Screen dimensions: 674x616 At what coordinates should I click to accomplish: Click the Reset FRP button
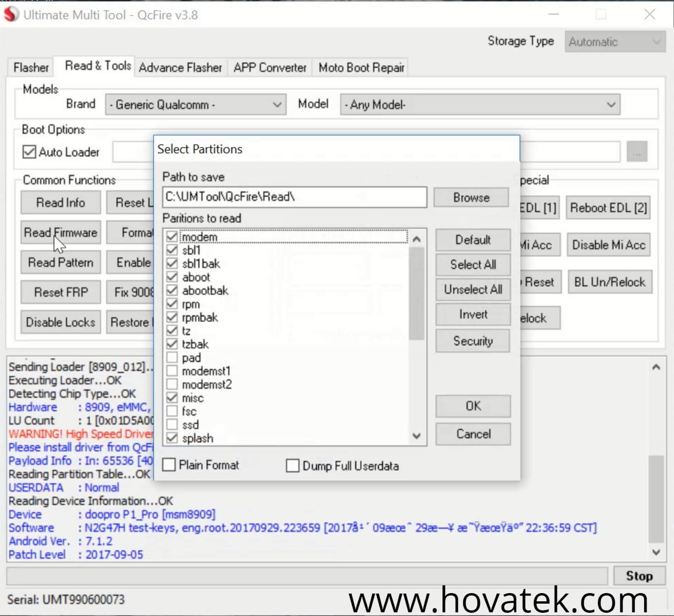(60, 292)
